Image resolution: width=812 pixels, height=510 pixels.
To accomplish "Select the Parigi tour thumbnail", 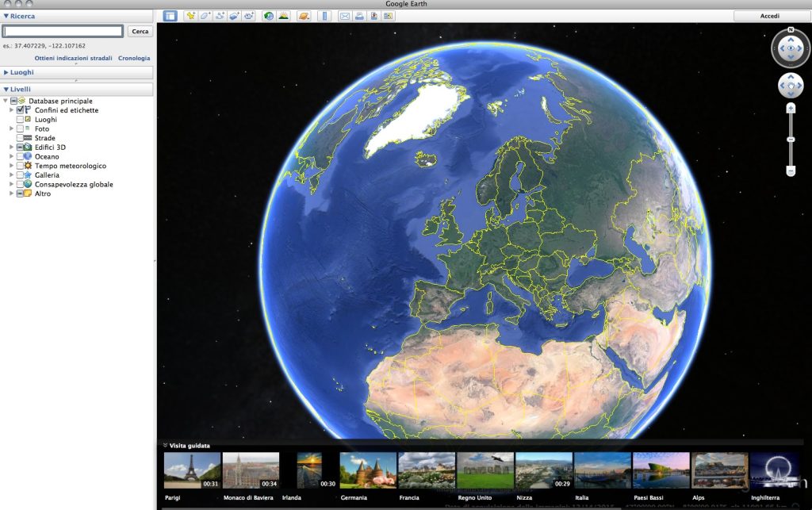I will coord(194,470).
